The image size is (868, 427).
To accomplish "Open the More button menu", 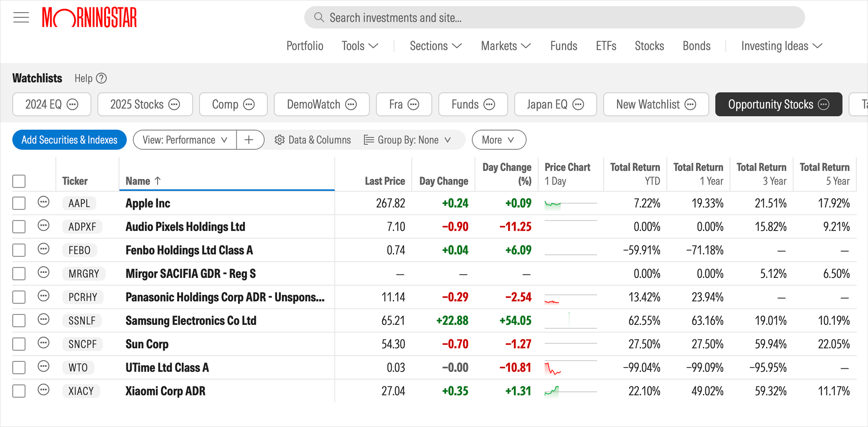I will 499,140.
